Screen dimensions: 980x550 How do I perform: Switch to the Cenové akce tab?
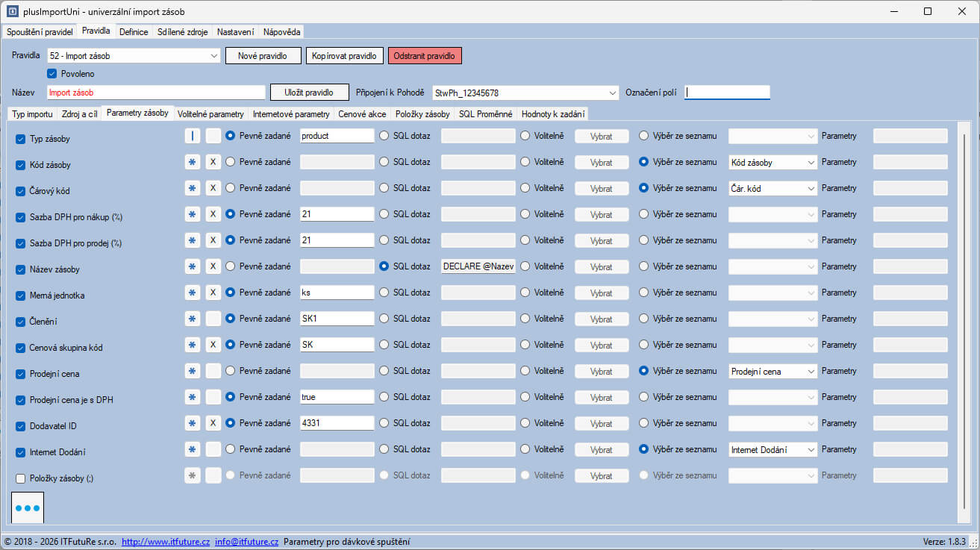[362, 114]
